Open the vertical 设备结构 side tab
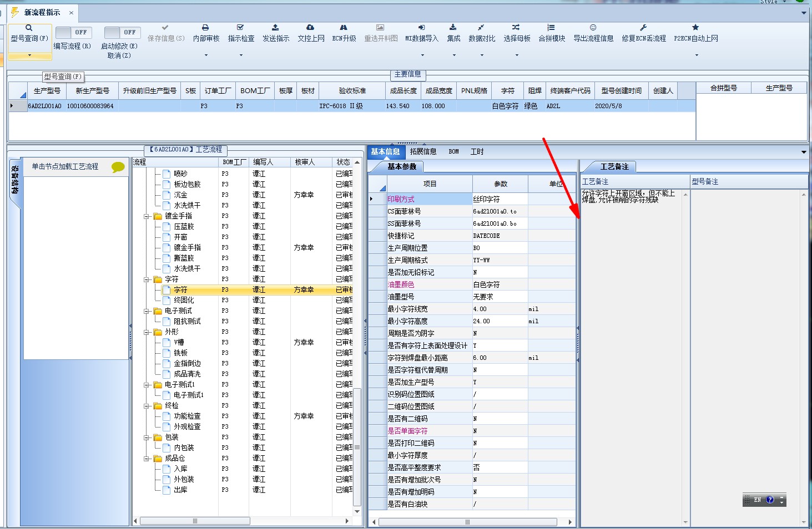Screen dimensions: 812x529 click(15, 180)
